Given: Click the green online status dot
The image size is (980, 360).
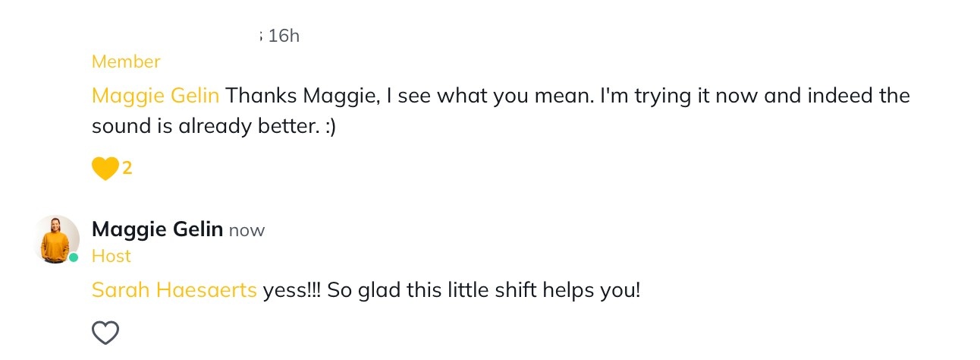Looking at the screenshot, I should [74, 257].
